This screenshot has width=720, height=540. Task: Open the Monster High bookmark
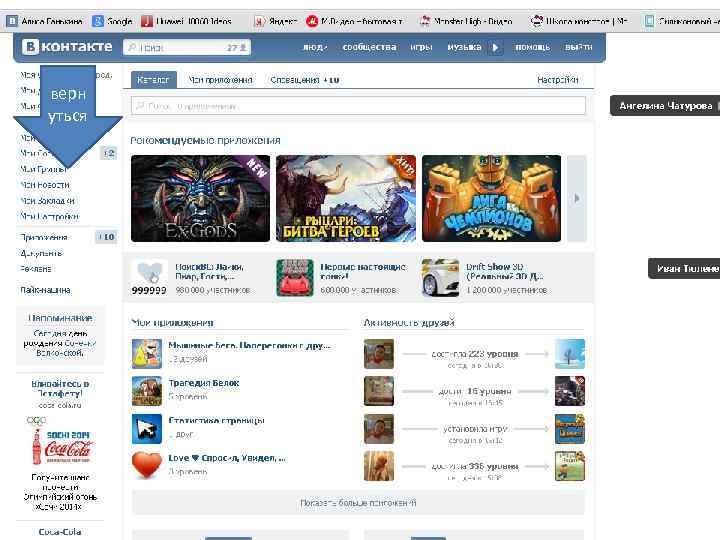(x=466, y=21)
